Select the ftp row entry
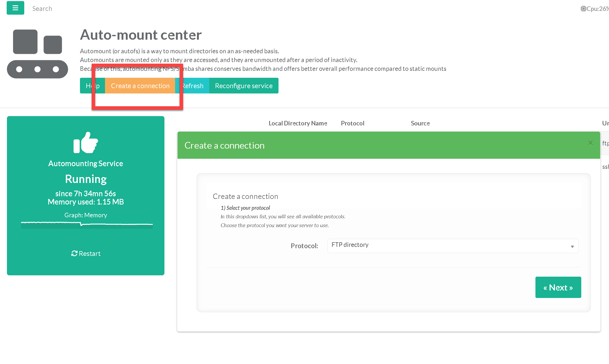 (x=605, y=143)
